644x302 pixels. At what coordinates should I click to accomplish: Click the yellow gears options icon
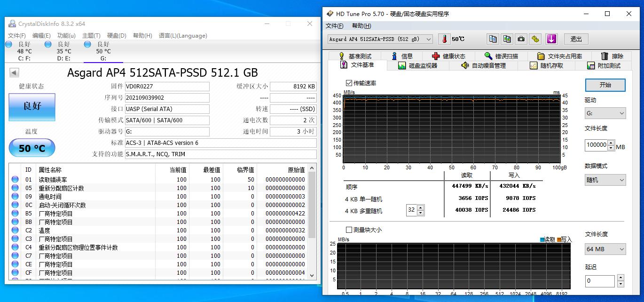coord(535,39)
